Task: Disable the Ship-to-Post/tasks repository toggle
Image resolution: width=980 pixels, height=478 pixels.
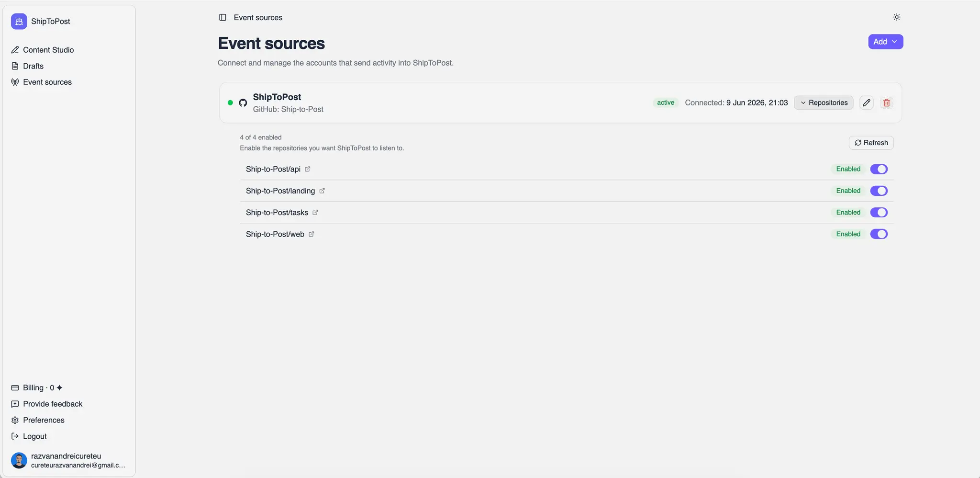Action: [879, 212]
